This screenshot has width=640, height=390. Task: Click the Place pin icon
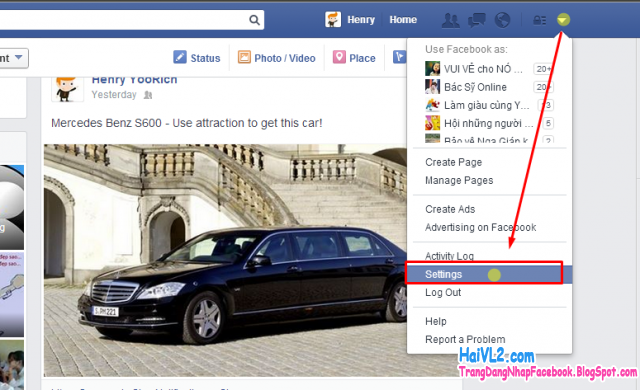pyautogui.click(x=339, y=57)
